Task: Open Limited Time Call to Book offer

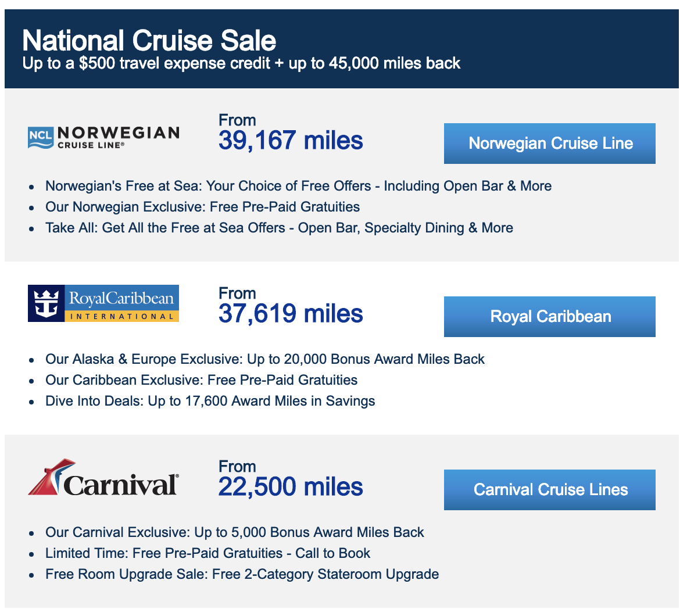Action: point(207,553)
